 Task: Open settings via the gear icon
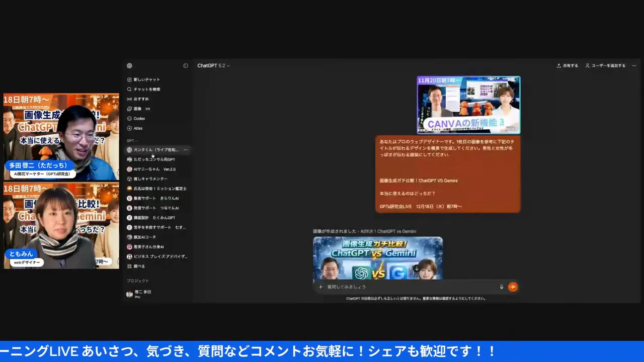coord(129,65)
